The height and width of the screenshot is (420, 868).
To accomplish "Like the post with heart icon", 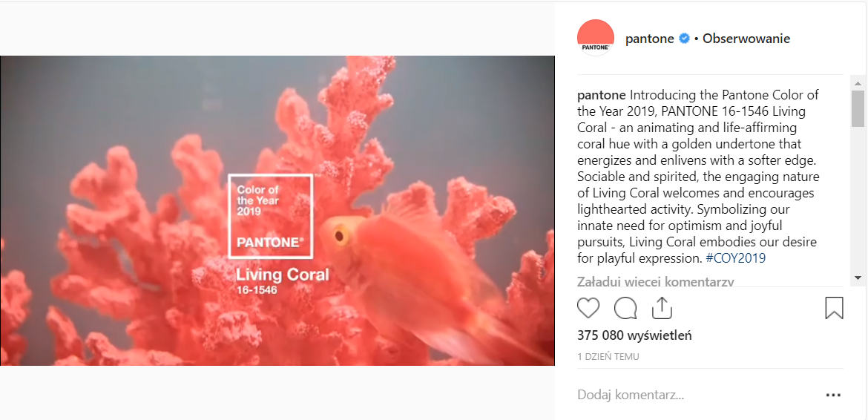I will click(x=588, y=308).
